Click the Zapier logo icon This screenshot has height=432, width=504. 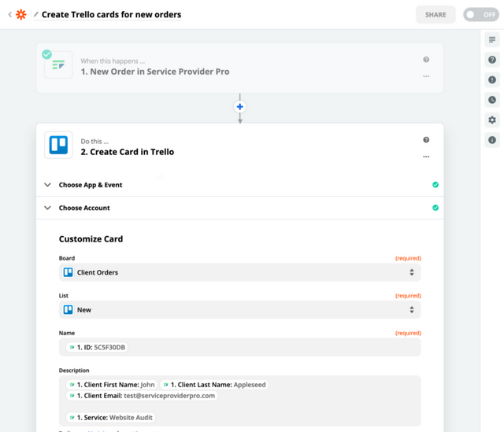coord(21,14)
